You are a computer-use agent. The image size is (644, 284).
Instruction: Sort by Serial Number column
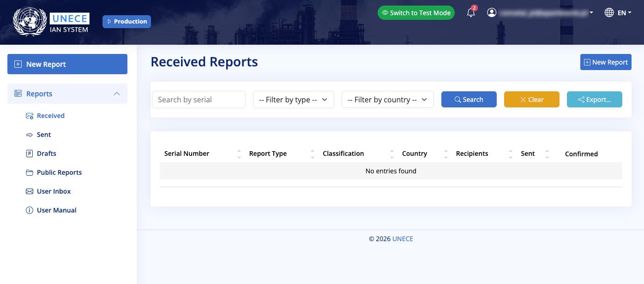[x=202, y=154]
